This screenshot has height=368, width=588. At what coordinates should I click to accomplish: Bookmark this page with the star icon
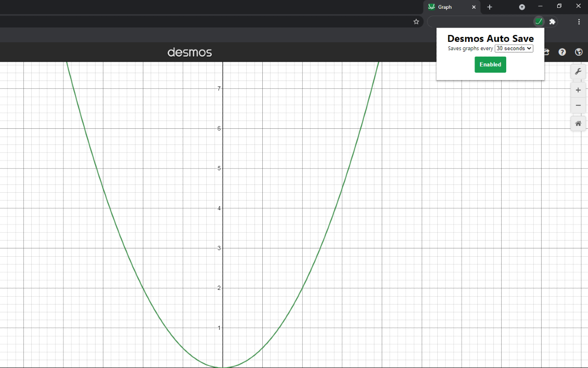coord(416,22)
